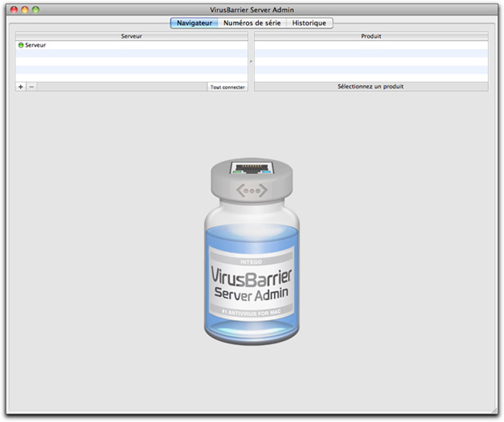Click the VirusBarrier Server Admin bottle logo
The image size is (504, 422).
[x=252, y=252]
